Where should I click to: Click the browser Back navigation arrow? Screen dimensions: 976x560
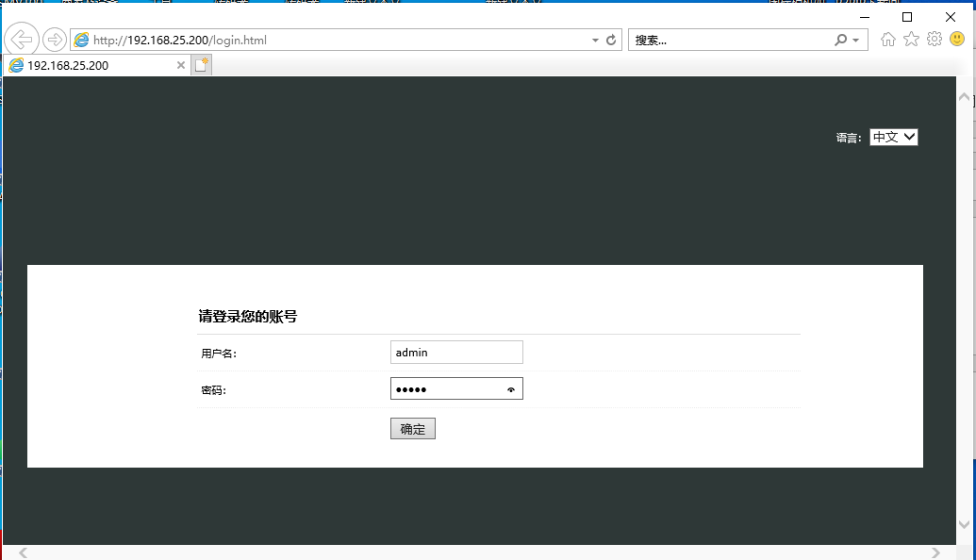coord(19,39)
